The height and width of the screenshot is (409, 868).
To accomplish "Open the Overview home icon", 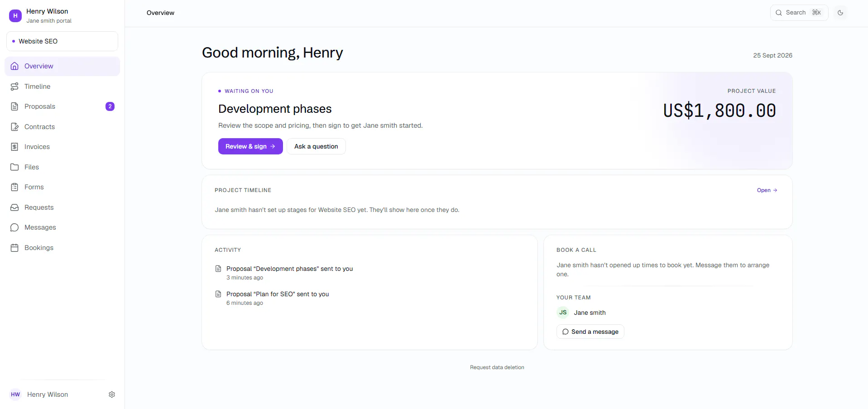I will [x=14, y=66].
